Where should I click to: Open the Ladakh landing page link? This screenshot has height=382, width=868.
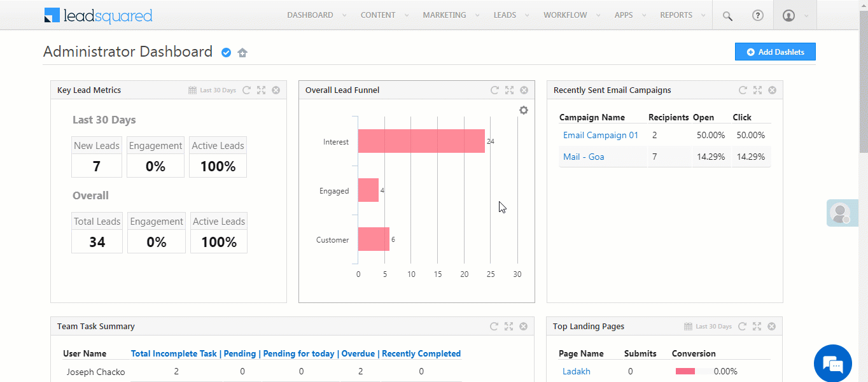coord(577,371)
